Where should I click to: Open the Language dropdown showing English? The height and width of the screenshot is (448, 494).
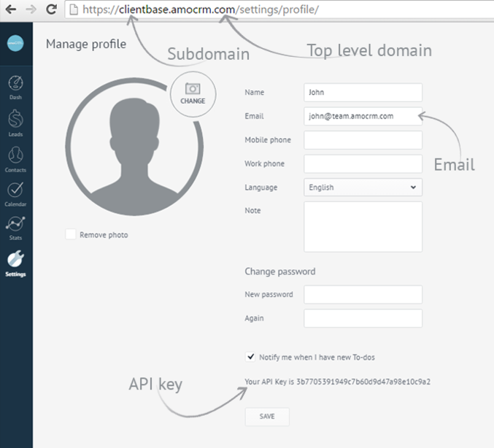pos(363,187)
